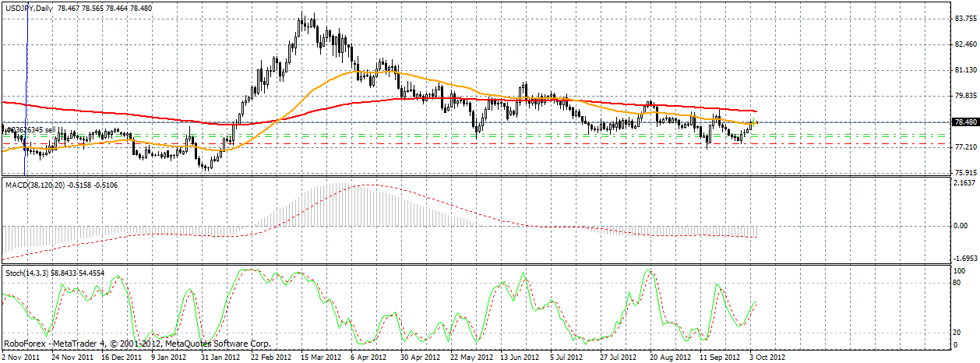Select the Stochastic scale value 100
This screenshot has width=980, height=363.
(x=960, y=271)
